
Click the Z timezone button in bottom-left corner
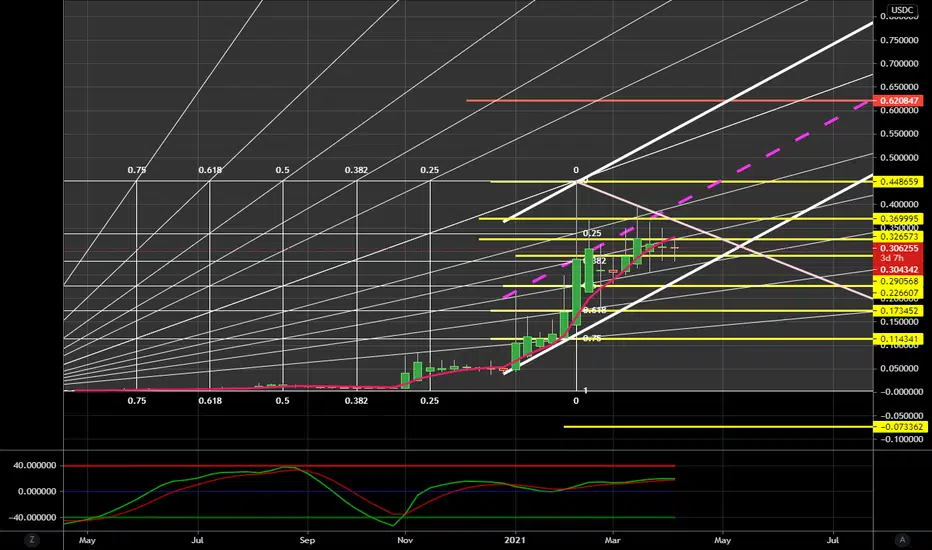pyautogui.click(x=32, y=540)
